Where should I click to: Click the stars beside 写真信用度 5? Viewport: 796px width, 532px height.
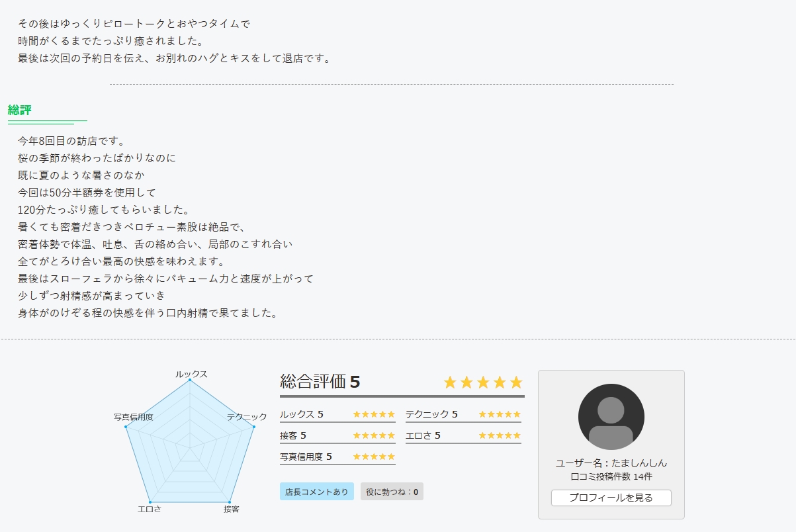(x=374, y=457)
